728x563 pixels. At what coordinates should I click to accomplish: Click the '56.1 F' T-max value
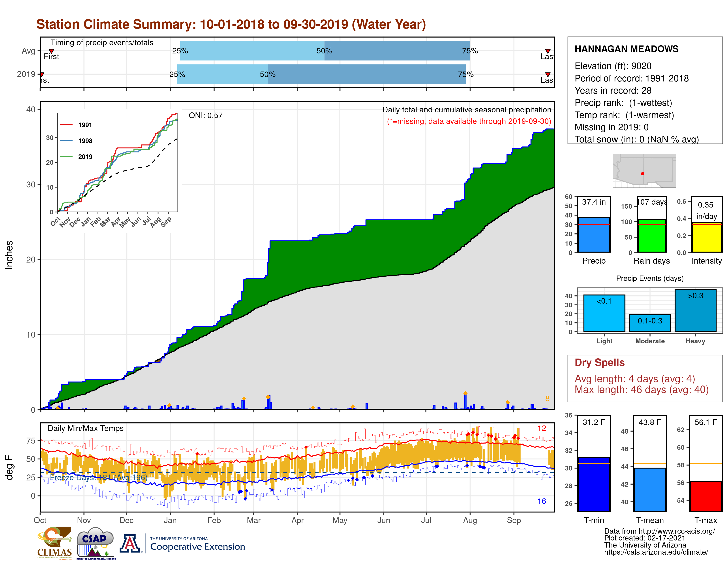click(706, 422)
